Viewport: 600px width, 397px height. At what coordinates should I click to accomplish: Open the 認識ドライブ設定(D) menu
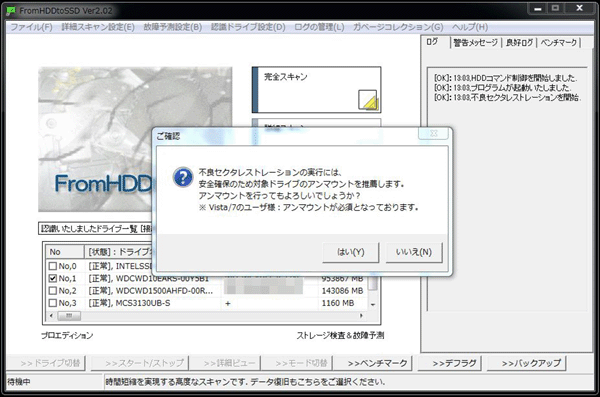tap(248, 27)
